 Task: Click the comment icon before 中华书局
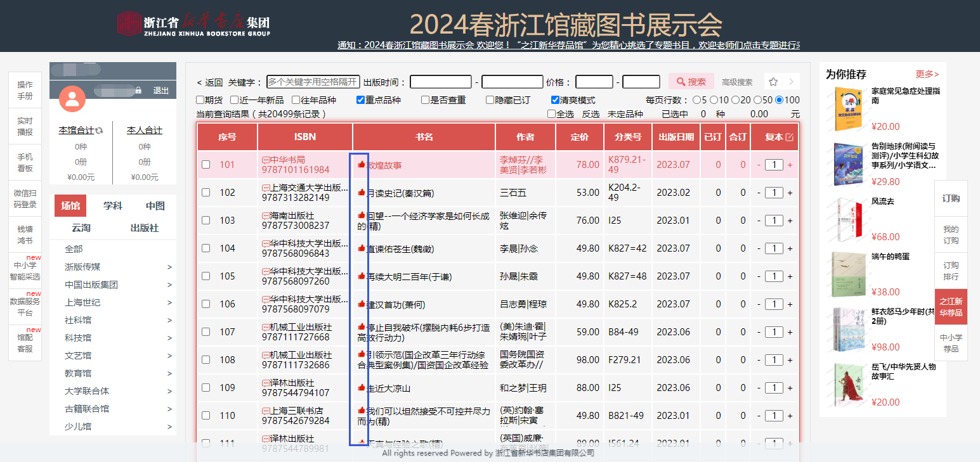pos(266,160)
